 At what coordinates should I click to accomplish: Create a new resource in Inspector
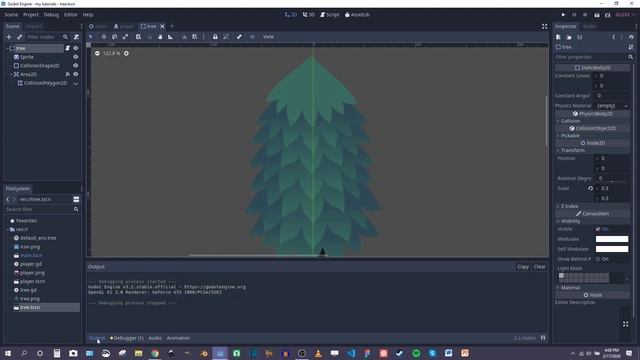click(x=558, y=37)
